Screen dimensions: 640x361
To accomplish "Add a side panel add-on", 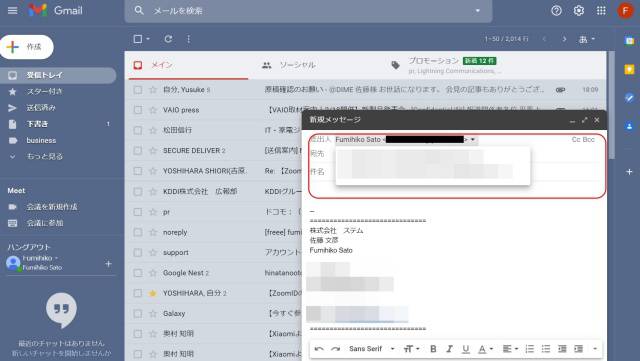I will tap(629, 172).
